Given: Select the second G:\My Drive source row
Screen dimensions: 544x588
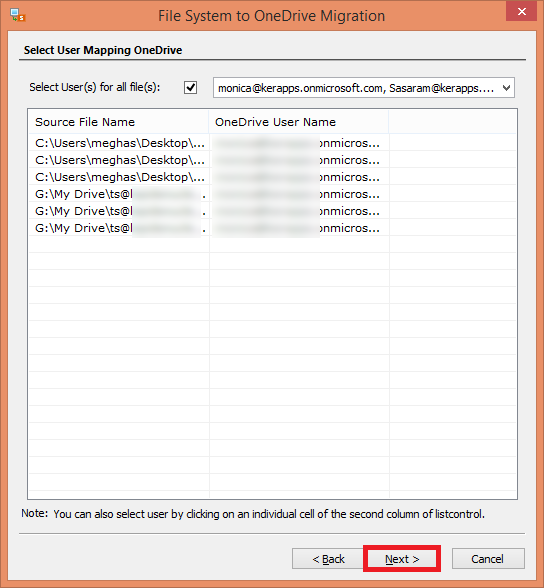Looking at the screenshot, I should point(119,211).
